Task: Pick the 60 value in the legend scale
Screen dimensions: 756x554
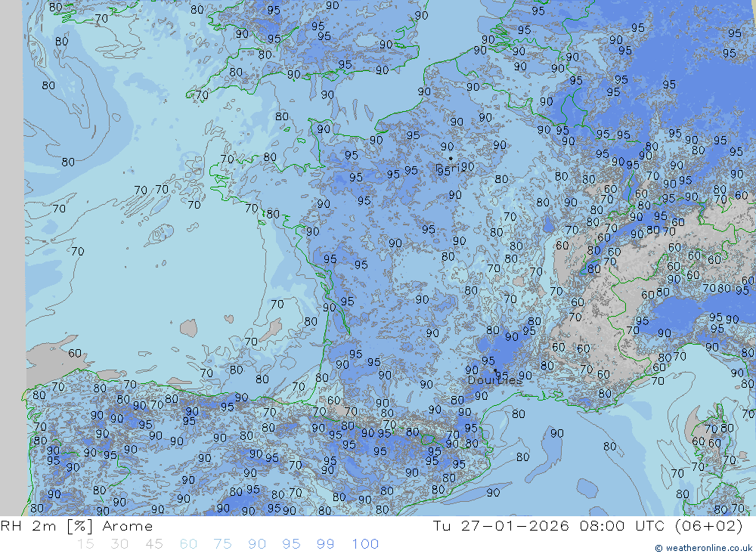Action: (188, 544)
